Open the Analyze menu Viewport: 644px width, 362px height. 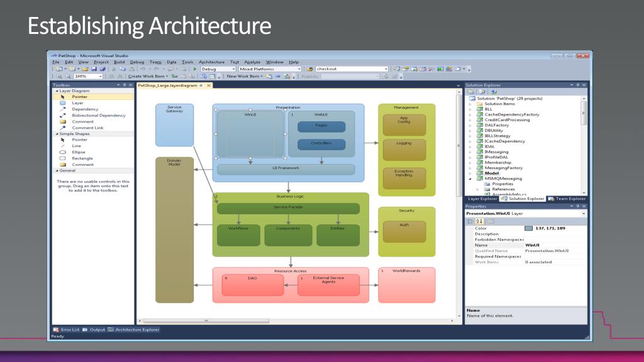point(252,62)
